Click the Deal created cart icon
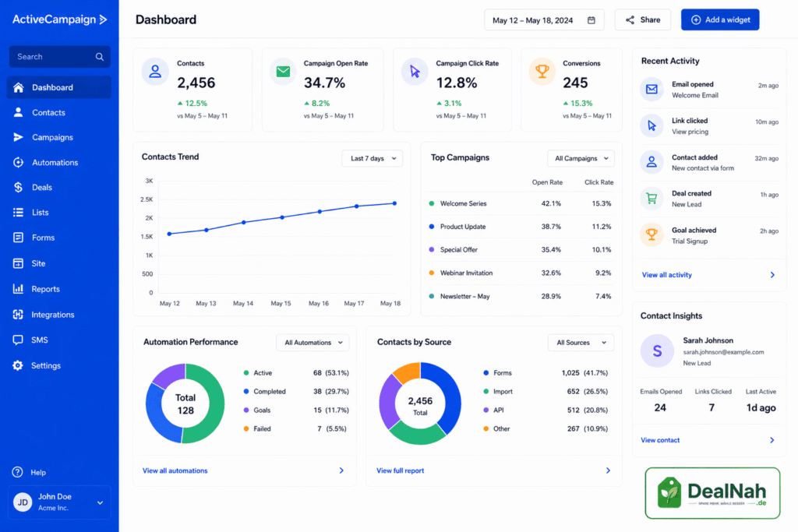This screenshot has width=798, height=532. pyautogui.click(x=651, y=199)
